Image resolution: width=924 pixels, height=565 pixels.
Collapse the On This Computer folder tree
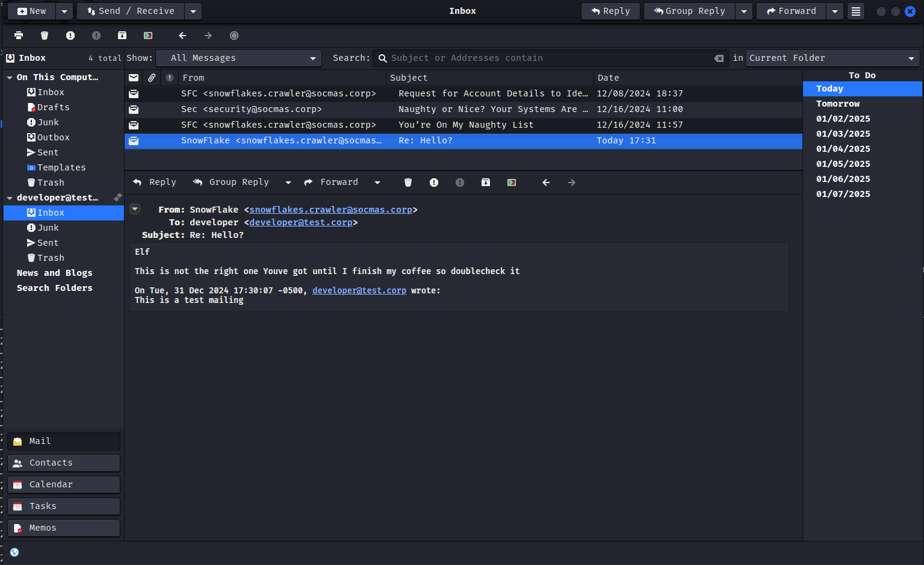[10, 78]
